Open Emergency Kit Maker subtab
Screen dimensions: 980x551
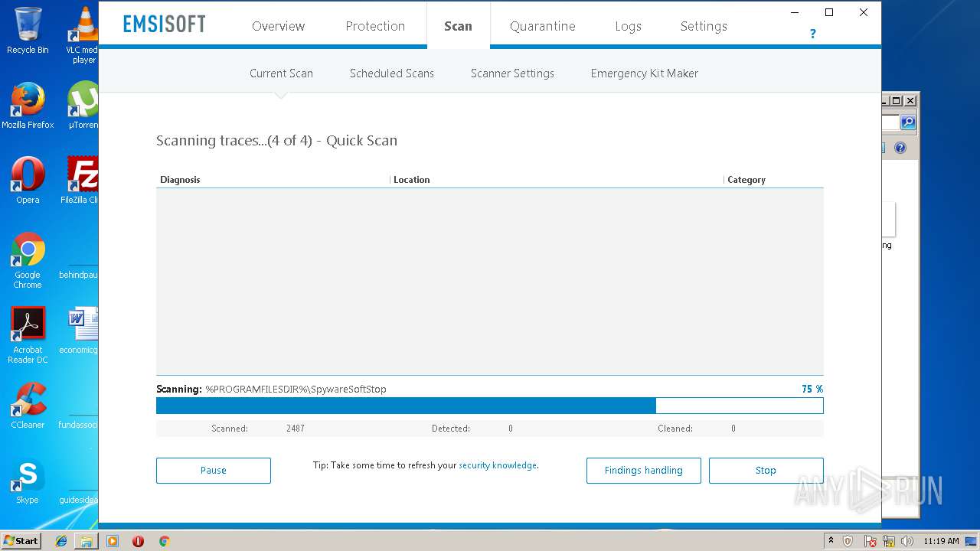pos(645,73)
